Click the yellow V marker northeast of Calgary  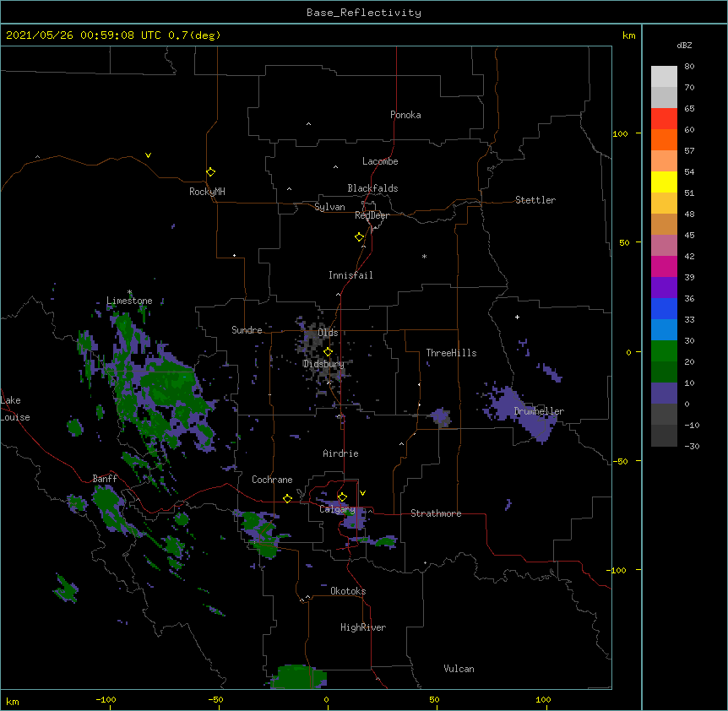tap(362, 493)
